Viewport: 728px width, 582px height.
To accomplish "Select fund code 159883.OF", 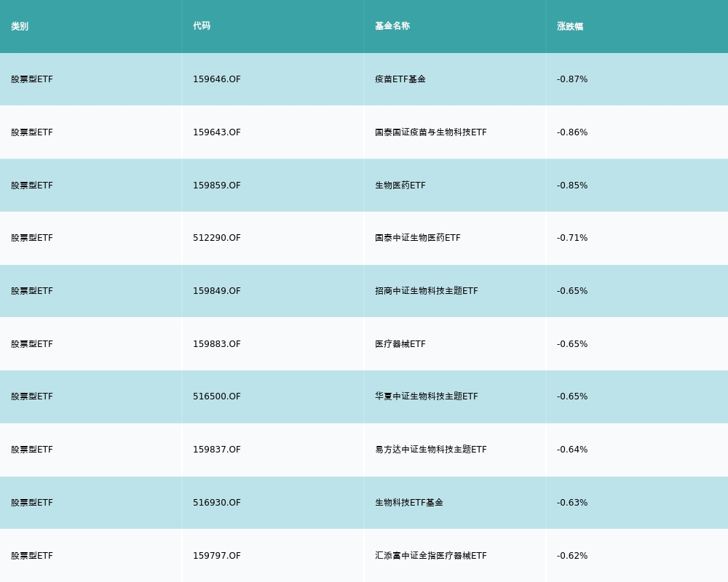I will (x=217, y=344).
